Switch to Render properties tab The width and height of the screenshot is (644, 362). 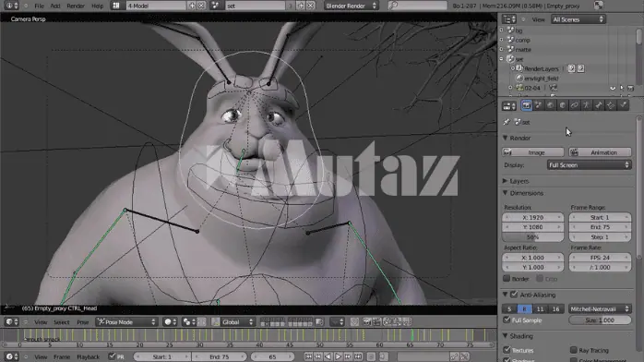[x=526, y=105]
